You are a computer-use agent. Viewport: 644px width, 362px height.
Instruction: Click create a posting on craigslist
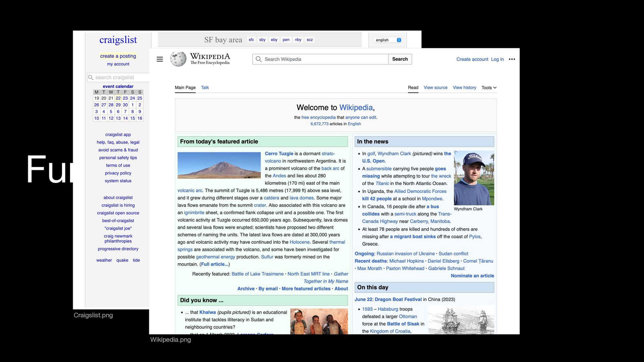pyautogui.click(x=118, y=56)
